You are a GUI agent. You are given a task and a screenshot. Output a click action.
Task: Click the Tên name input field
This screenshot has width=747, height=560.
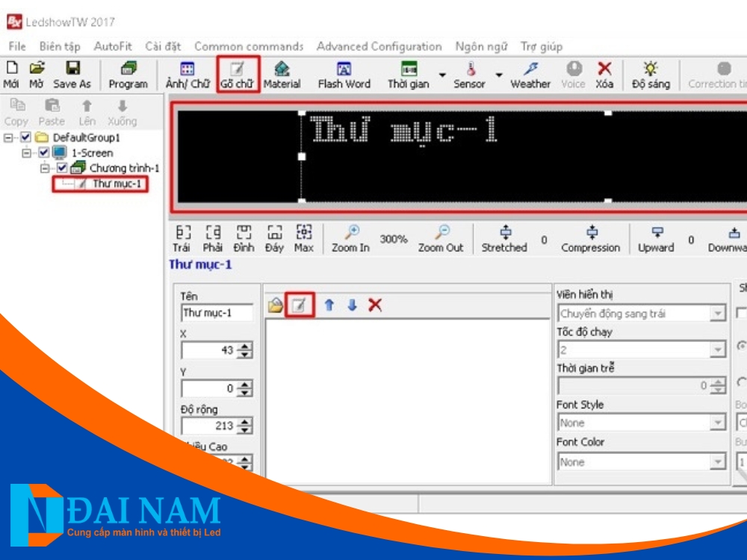217,314
